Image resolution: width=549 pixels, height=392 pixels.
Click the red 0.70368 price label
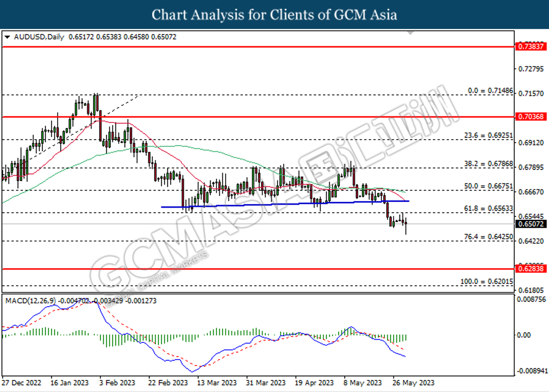tap(531, 117)
